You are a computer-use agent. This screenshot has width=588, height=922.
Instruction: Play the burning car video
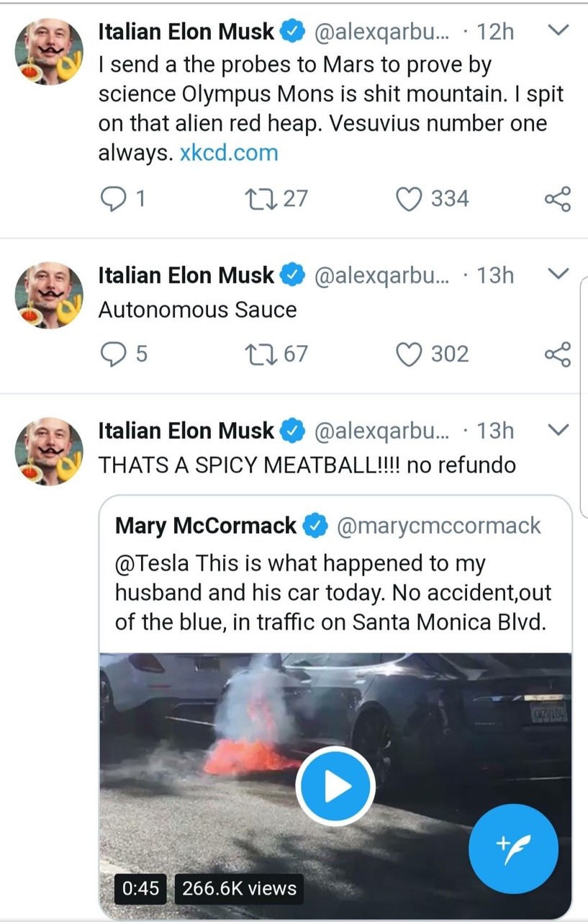pos(335,787)
